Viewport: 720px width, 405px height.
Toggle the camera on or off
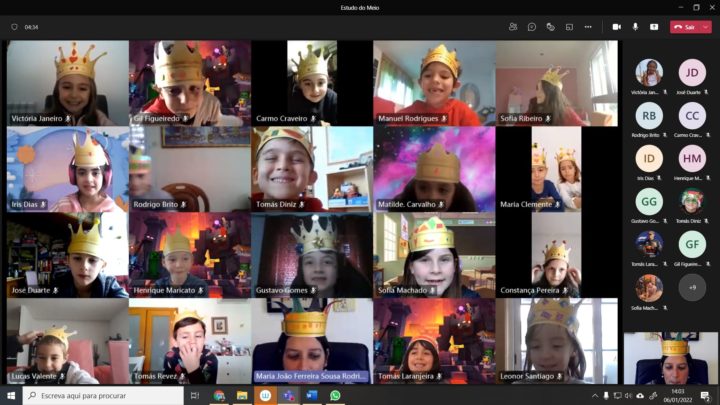pyautogui.click(x=616, y=27)
